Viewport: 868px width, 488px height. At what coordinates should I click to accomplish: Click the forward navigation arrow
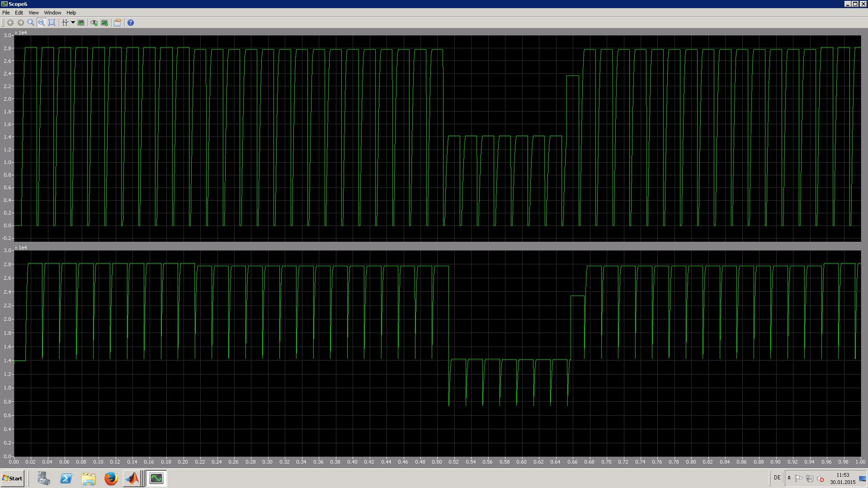coord(20,23)
